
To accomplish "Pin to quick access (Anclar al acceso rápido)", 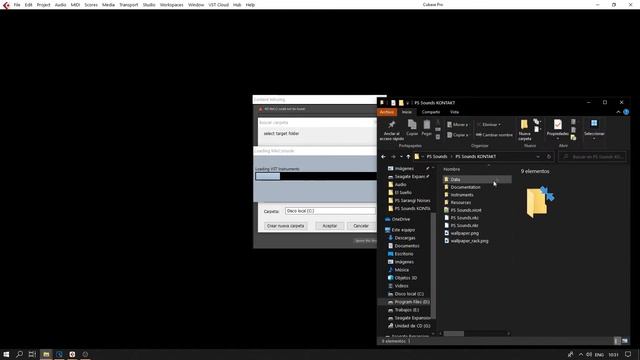I will pos(391,130).
